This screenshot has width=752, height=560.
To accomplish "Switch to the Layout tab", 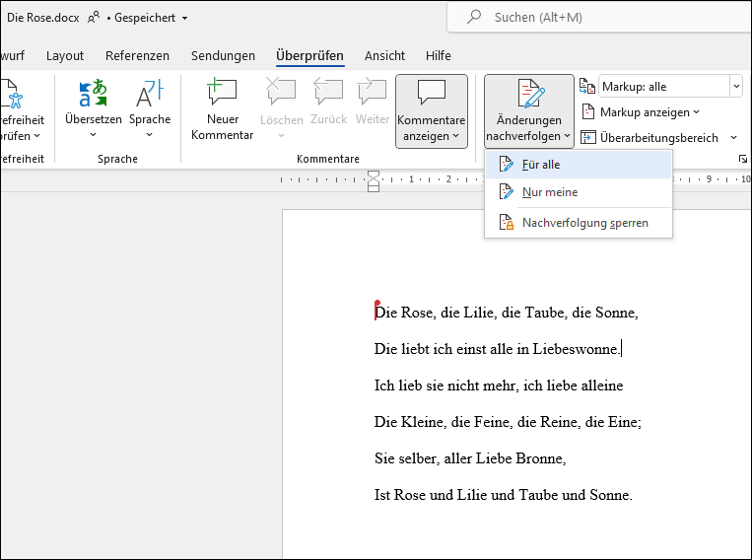I will (65, 55).
